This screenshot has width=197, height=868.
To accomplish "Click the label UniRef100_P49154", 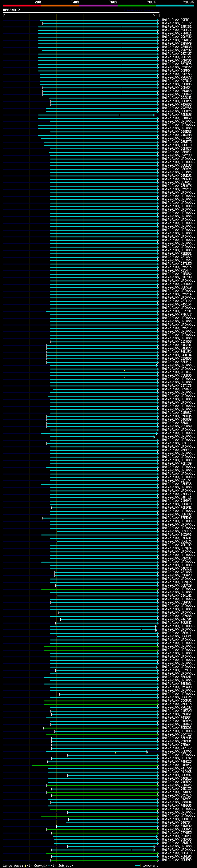I will tap(176, 304).
